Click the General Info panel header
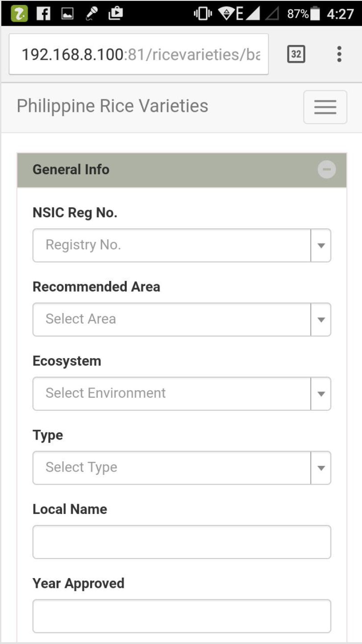The width and height of the screenshot is (362, 644). 182,170
